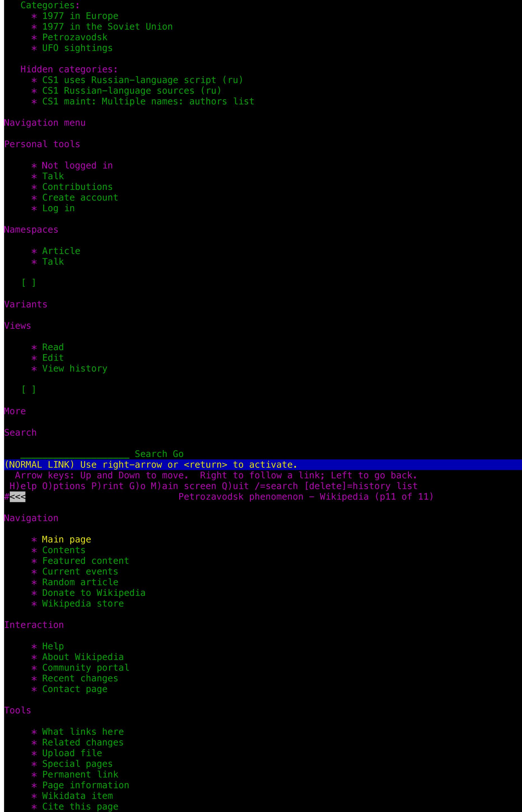Screen dimensions: 522x812
Task: Open the Contents navigation link
Action: pyautogui.click(x=64, y=550)
